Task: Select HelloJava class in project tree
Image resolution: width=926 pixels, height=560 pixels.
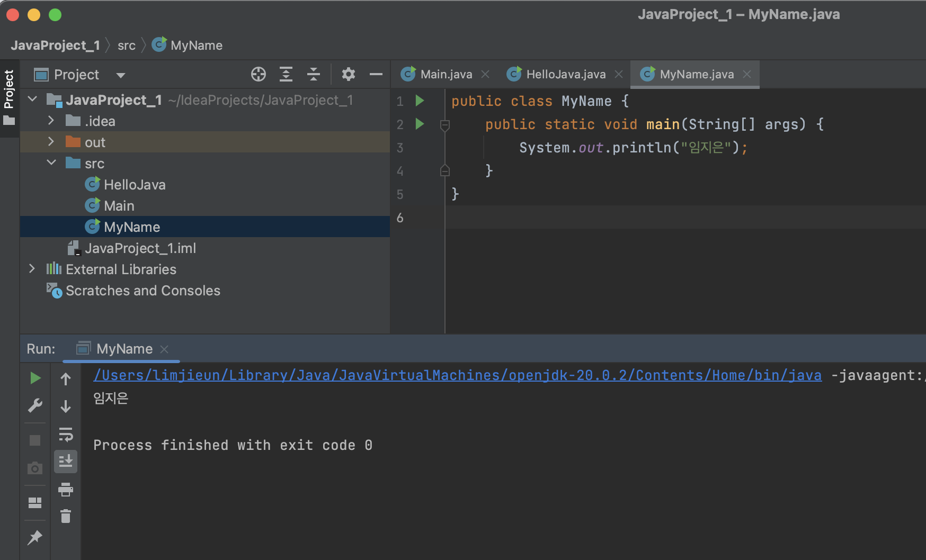Action: pyautogui.click(x=135, y=185)
